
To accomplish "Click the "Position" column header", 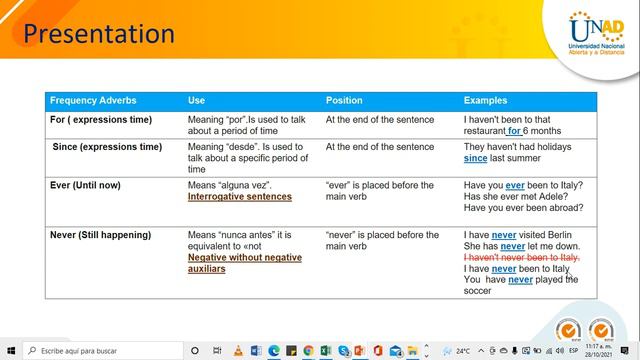I will [344, 100].
